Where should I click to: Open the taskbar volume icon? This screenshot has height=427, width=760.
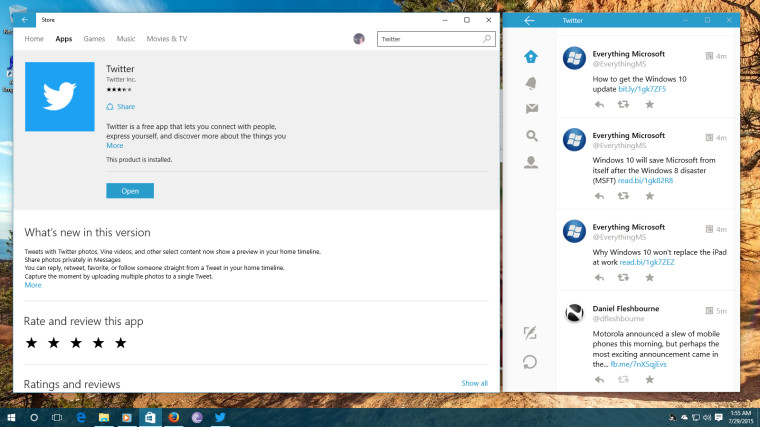(707, 417)
